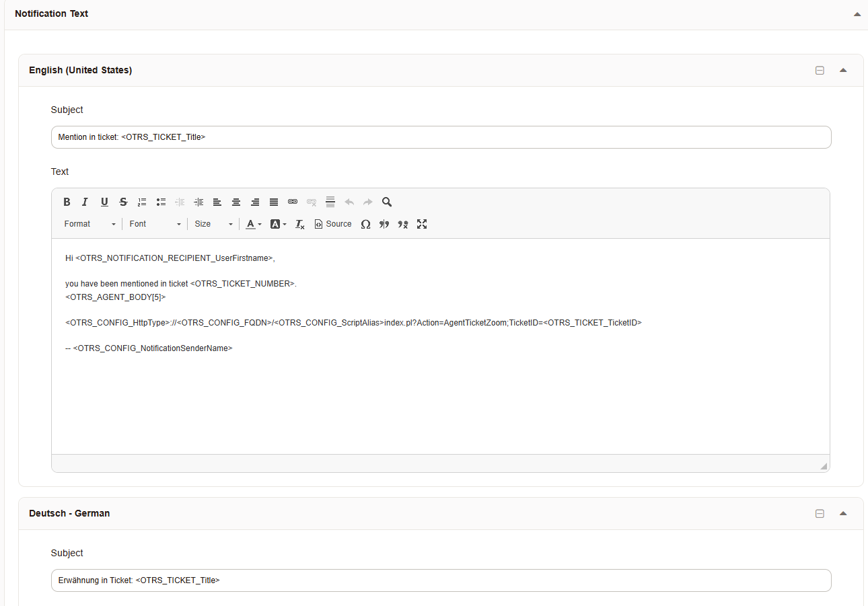Viewport: 868px width, 606px height.
Task: Click the German Subject input field
Action: pyautogui.click(x=441, y=580)
